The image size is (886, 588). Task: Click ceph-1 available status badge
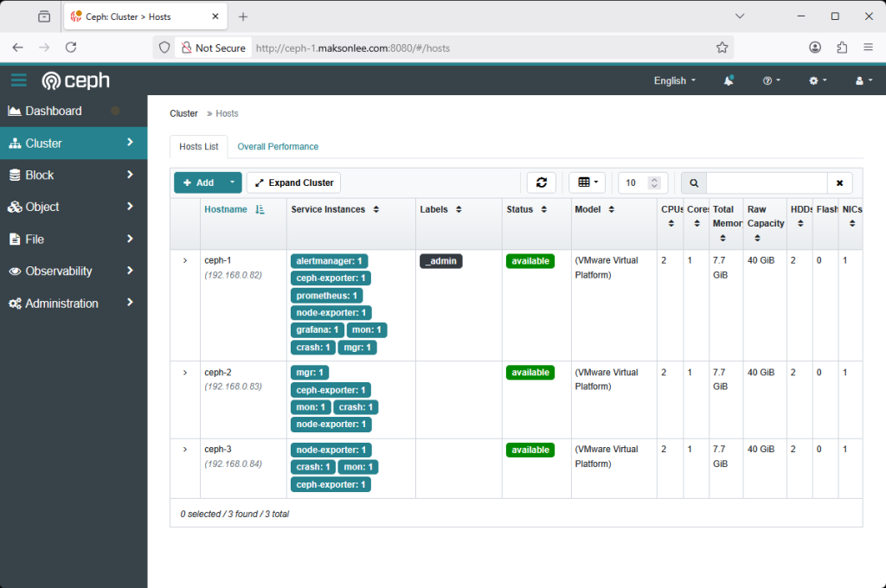coord(530,261)
